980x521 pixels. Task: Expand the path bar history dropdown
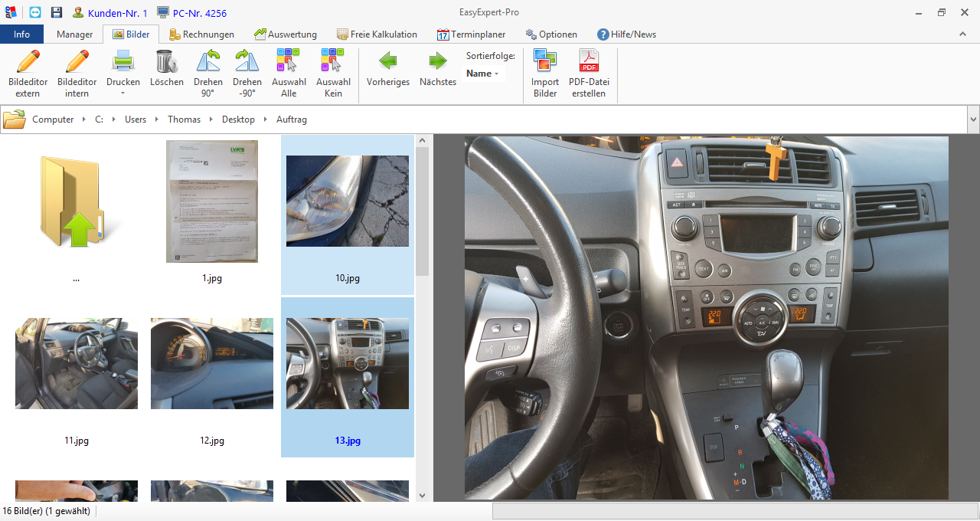pyautogui.click(x=973, y=120)
